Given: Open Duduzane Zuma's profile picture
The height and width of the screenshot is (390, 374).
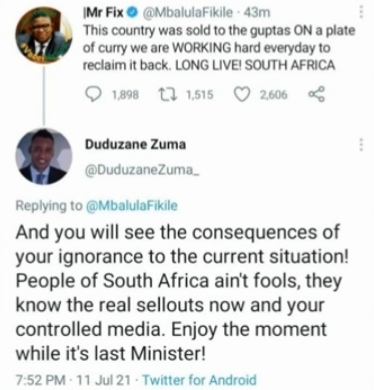Looking at the screenshot, I should tap(44, 157).
